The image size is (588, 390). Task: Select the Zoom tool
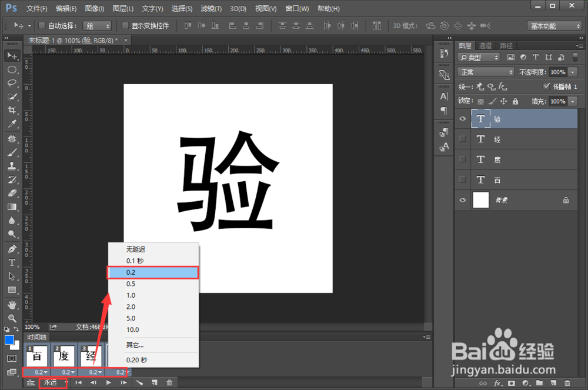[x=12, y=318]
